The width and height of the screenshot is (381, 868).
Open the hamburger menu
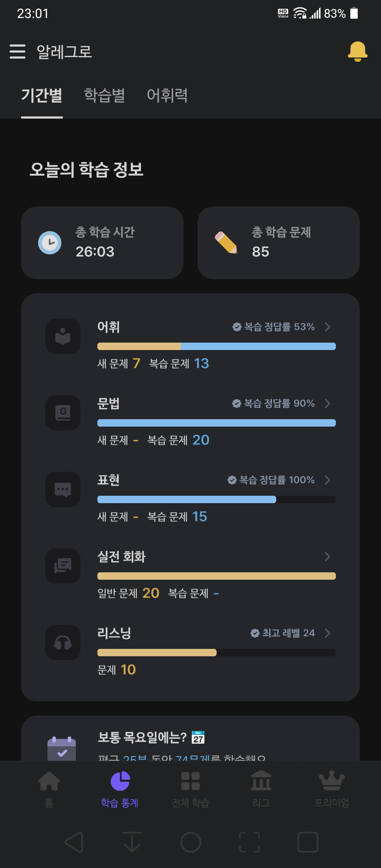(17, 52)
